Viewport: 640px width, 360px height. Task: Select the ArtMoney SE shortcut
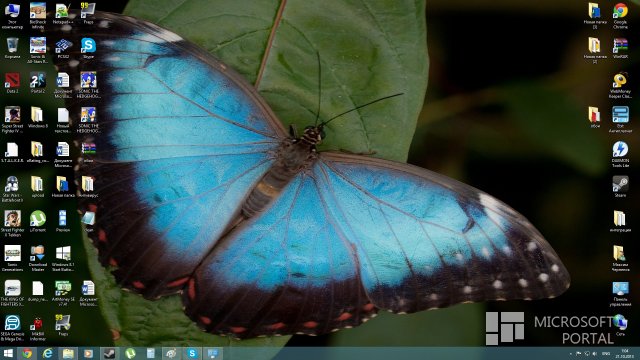coord(63,293)
